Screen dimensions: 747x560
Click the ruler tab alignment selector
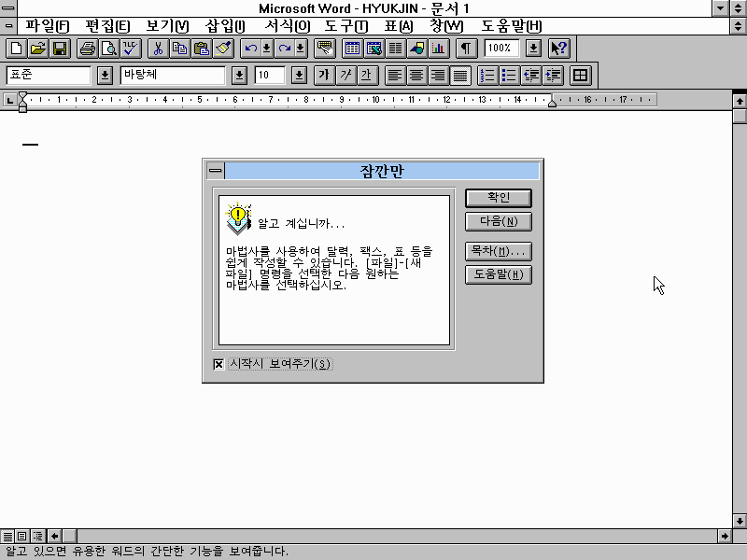pyautogui.click(x=9, y=100)
